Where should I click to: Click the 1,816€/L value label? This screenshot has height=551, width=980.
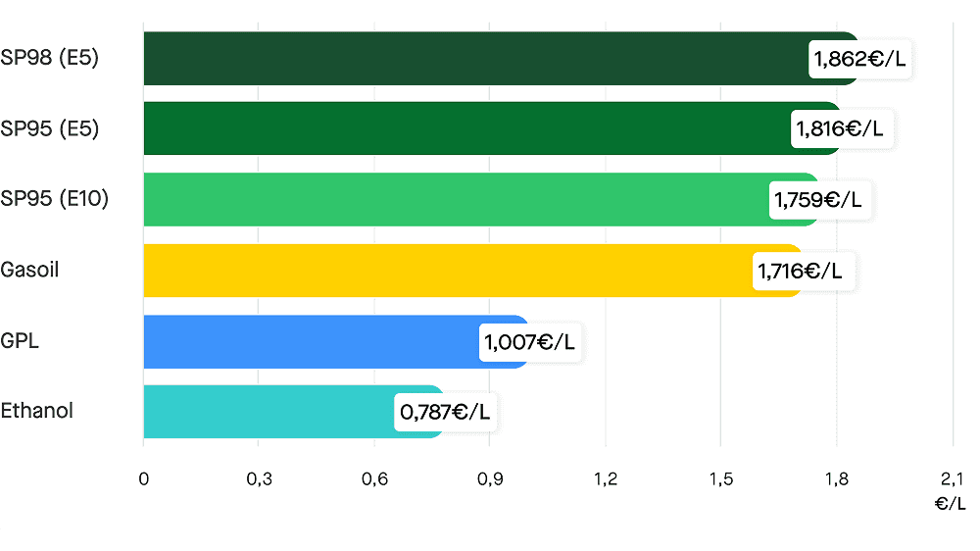click(841, 128)
